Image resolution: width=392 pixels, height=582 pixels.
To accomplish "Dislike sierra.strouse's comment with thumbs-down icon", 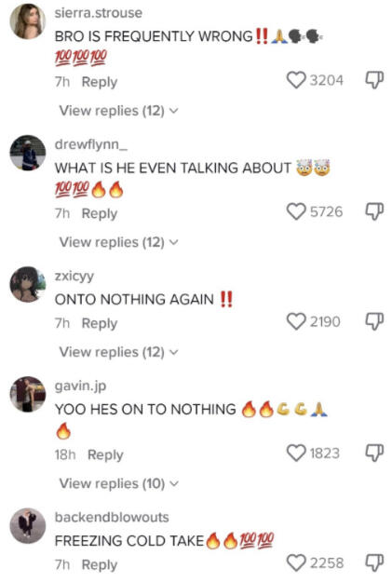I will 374,80.
